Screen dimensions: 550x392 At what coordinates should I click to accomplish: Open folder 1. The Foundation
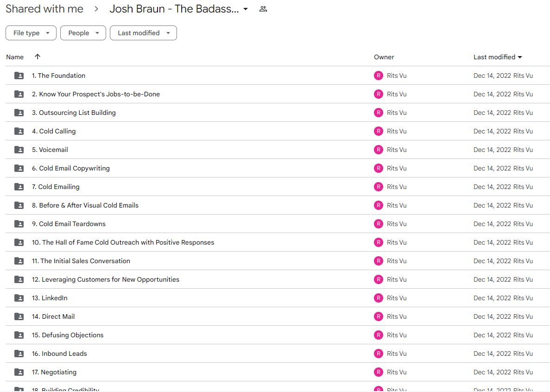58,76
